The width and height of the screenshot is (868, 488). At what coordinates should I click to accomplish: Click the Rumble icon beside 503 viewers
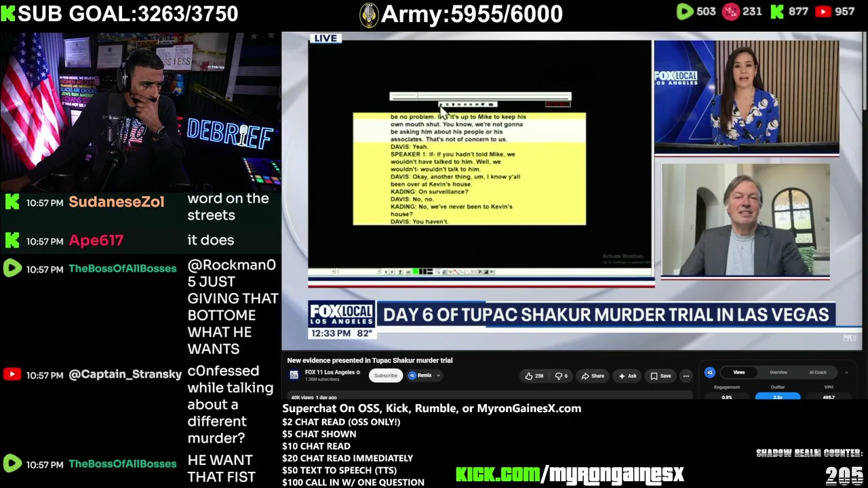(x=685, y=12)
